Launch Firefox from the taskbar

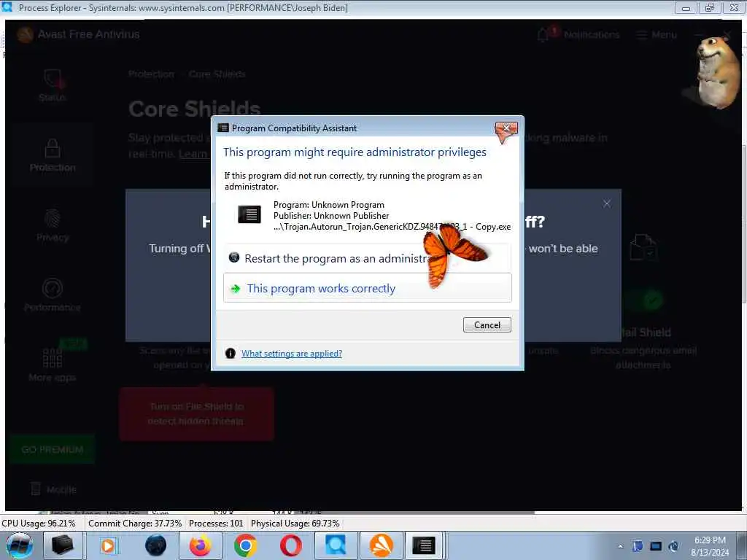(200, 545)
